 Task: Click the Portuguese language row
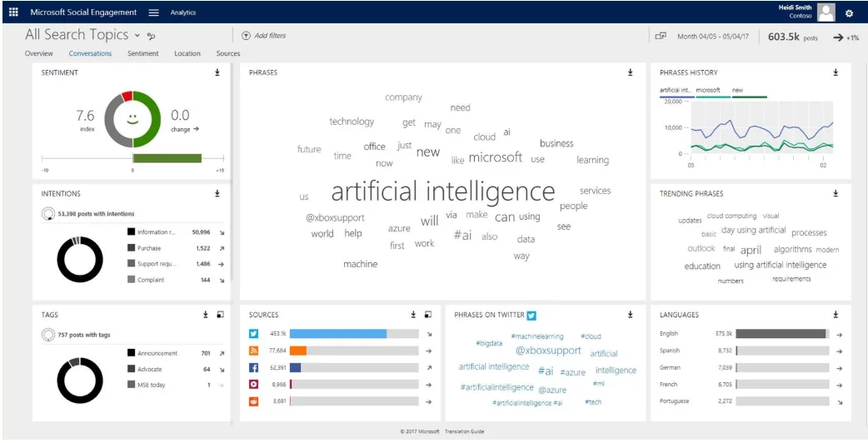[751, 401]
